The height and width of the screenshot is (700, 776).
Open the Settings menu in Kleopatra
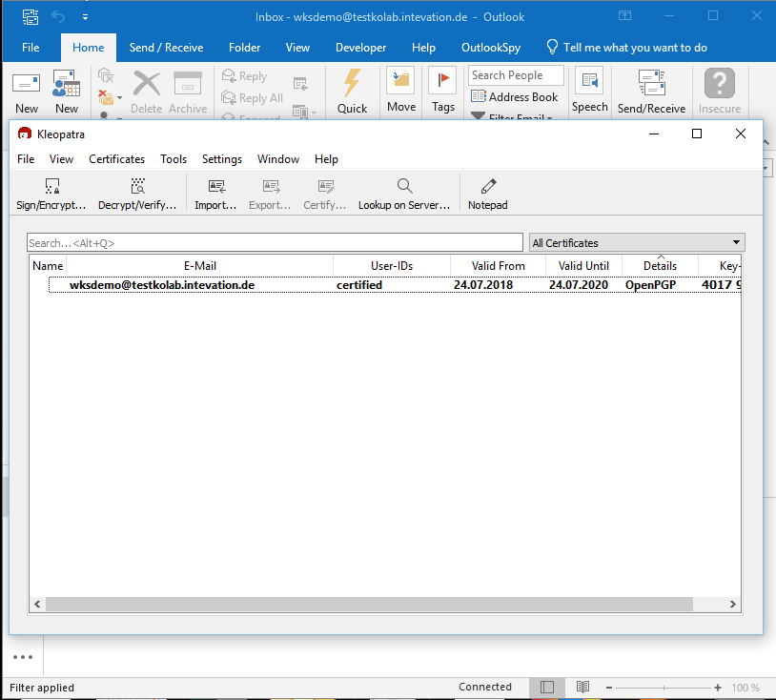[x=222, y=159]
